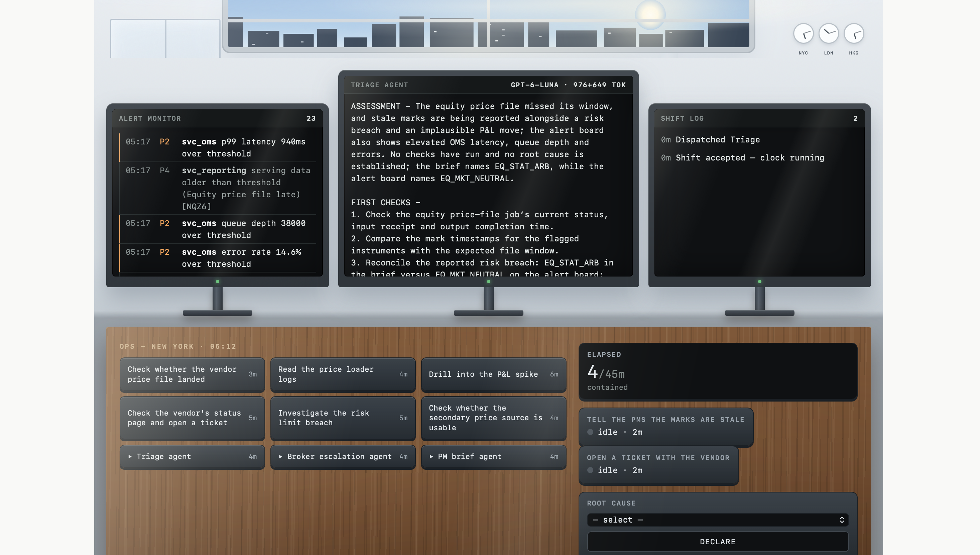Select the svc_oms queue depth 38000 alert
980x555 pixels.
pyautogui.click(x=218, y=229)
